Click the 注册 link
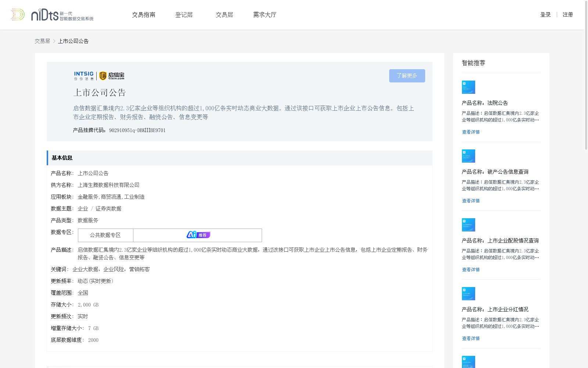588x368 pixels. 568,15
